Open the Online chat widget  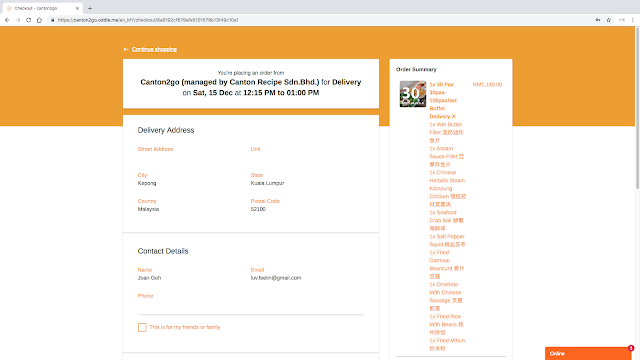pyautogui.click(x=588, y=353)
